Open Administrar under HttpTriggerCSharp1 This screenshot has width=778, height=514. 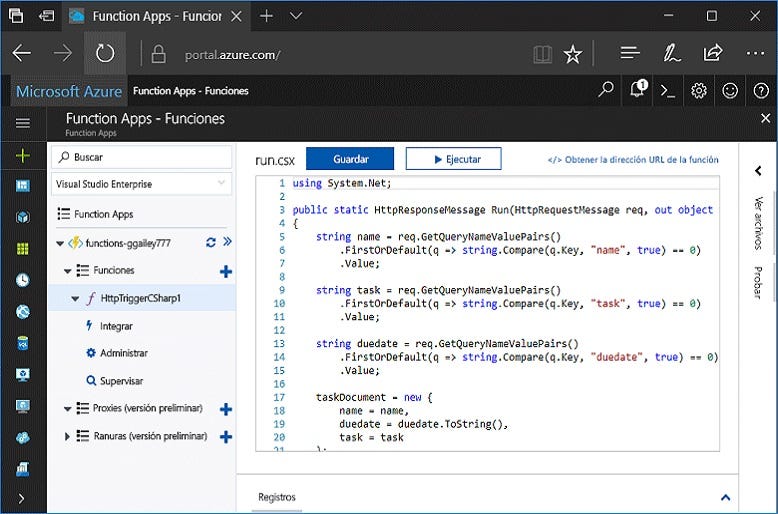pyautogui.click(x=124, y=353)
